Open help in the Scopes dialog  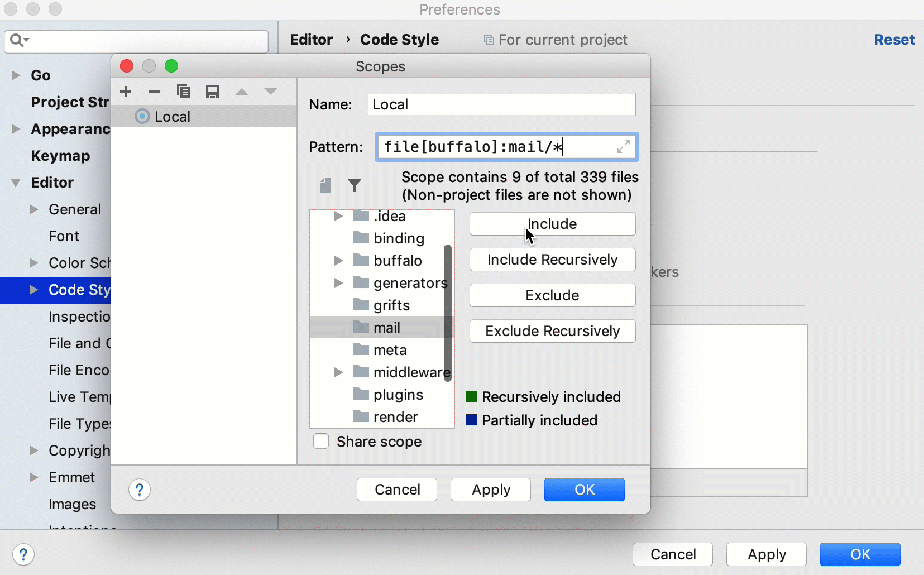(140, 490)
